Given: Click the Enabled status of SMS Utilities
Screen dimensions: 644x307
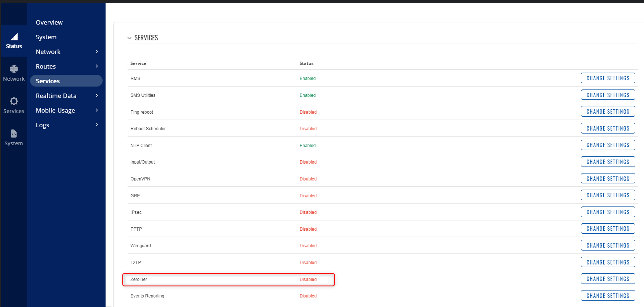Looking at the screenshot, I should point(308,95).
